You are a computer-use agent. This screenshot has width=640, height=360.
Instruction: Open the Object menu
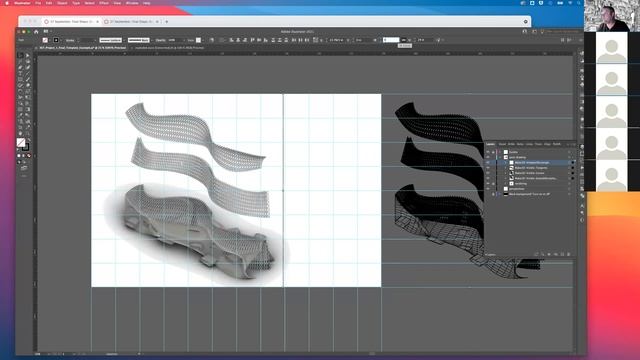click(62, 3)
